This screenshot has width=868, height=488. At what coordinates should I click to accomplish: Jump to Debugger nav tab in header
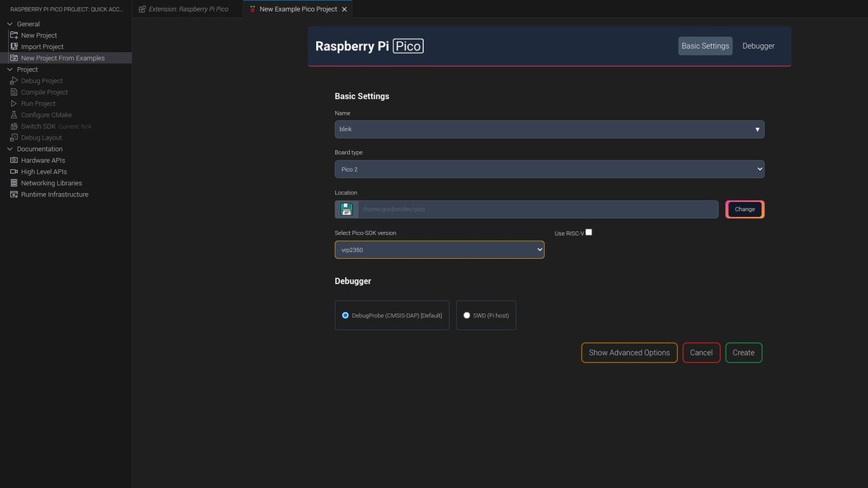coord(758,46)
